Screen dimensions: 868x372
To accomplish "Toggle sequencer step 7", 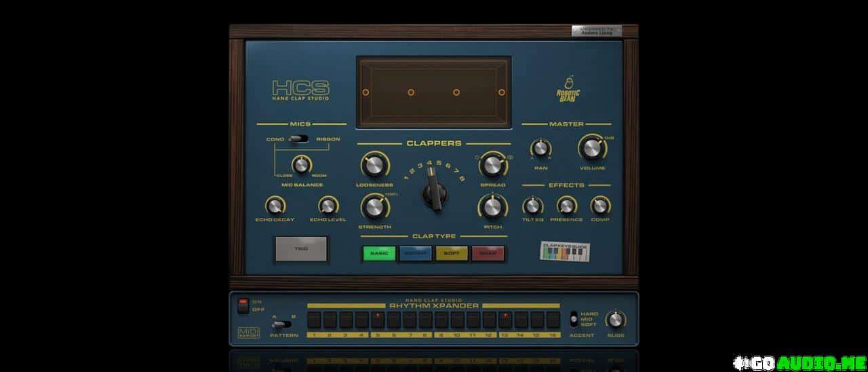I will pos(410,319).
